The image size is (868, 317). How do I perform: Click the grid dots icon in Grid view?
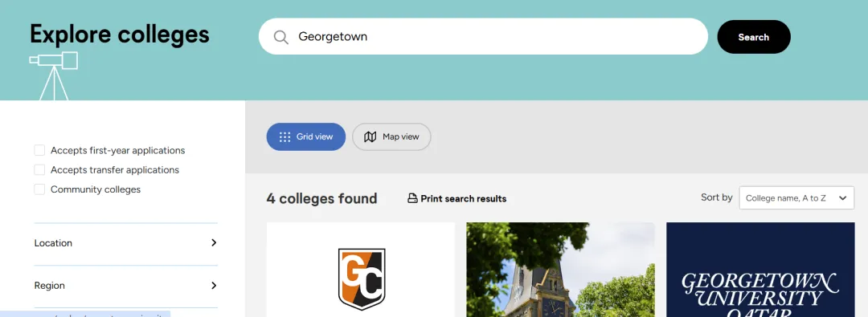coord(285,136)
